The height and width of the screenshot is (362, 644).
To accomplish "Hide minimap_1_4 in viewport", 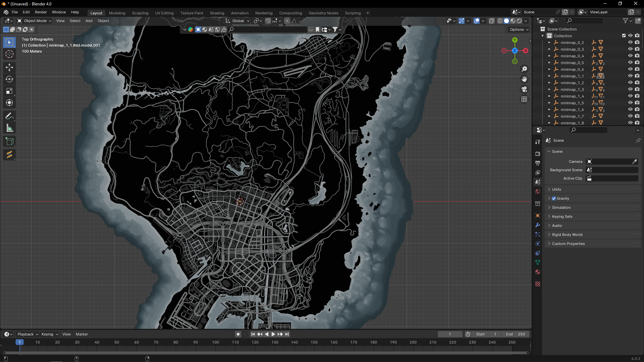I will coord(630,96).
